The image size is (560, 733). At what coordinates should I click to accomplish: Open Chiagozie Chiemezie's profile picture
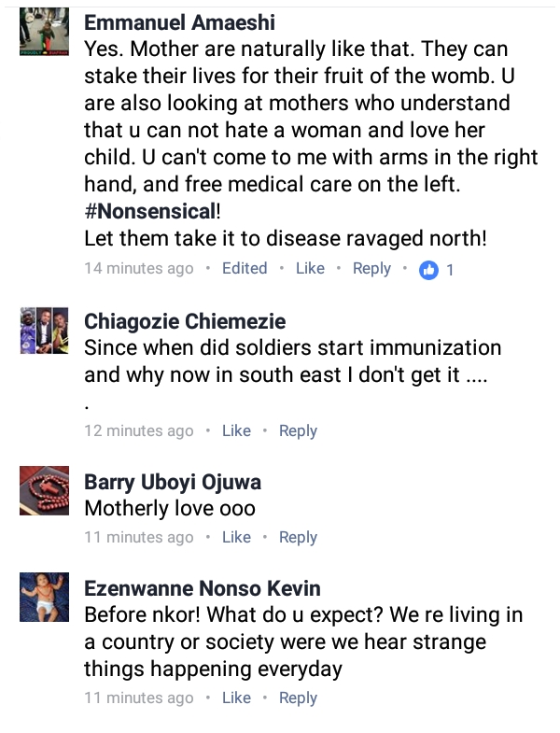[x=45, y=330]
